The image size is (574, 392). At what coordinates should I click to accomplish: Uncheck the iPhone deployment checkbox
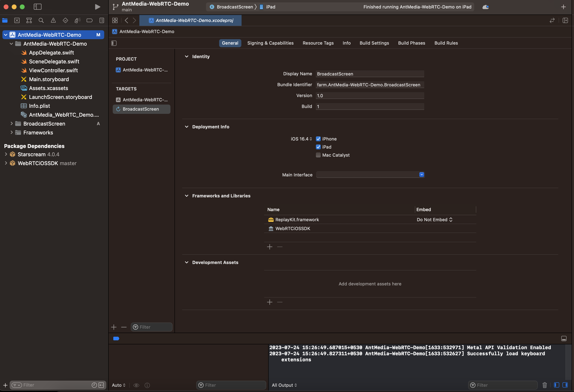tap(318, 139)
